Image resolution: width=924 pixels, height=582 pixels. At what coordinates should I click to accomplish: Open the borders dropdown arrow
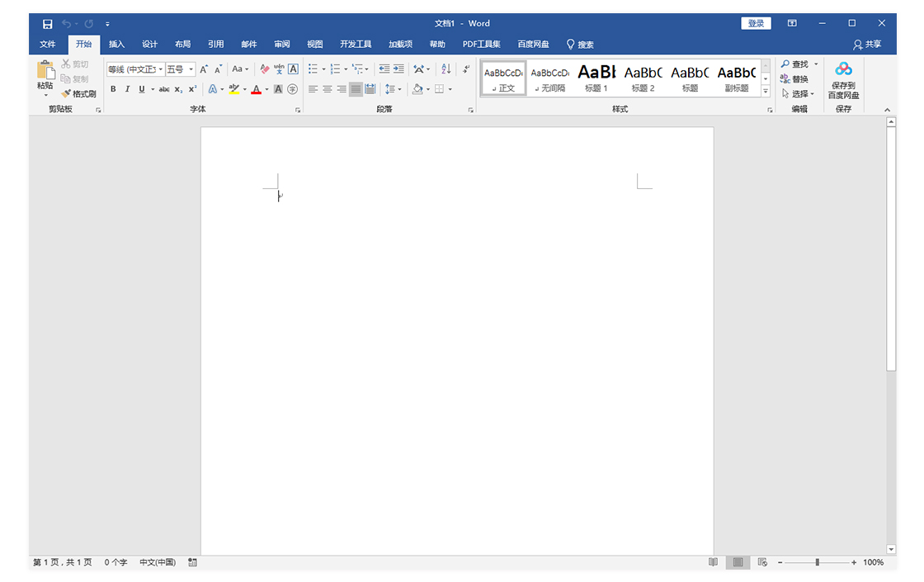coord(450,89)
